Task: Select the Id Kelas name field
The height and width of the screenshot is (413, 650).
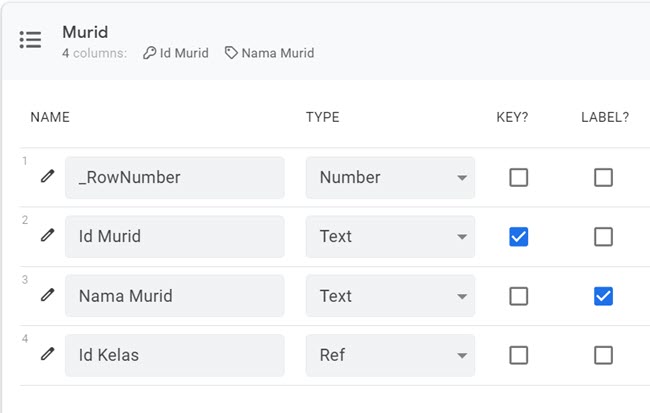Action: pyautogui.click(x=175, y=355)
